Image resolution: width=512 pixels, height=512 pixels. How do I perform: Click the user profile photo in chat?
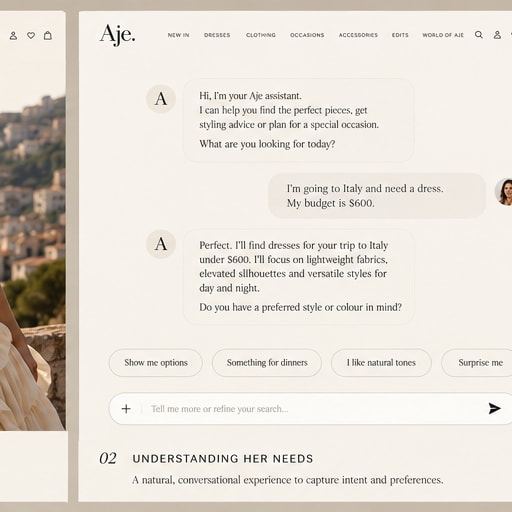[504, 192]
